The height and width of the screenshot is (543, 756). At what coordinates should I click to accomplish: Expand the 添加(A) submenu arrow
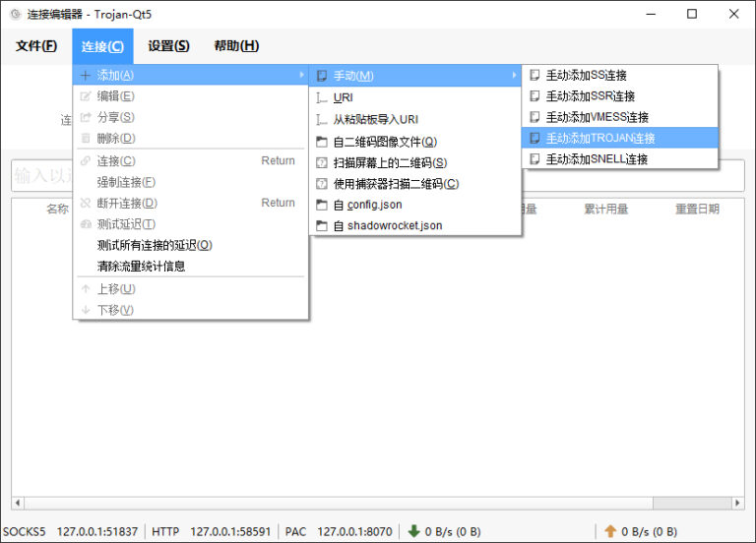[301, 75]
